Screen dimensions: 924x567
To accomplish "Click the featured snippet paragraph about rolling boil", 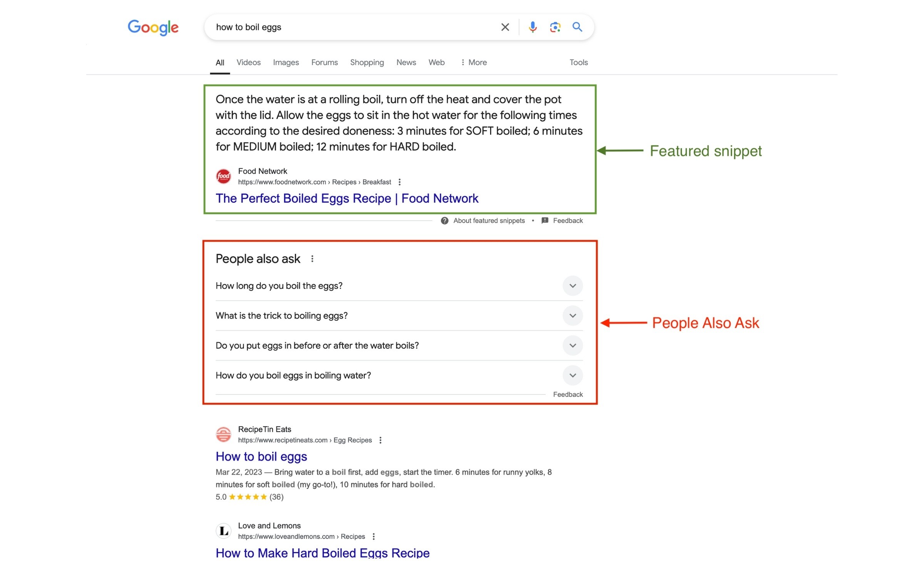I will click(399, 123).
